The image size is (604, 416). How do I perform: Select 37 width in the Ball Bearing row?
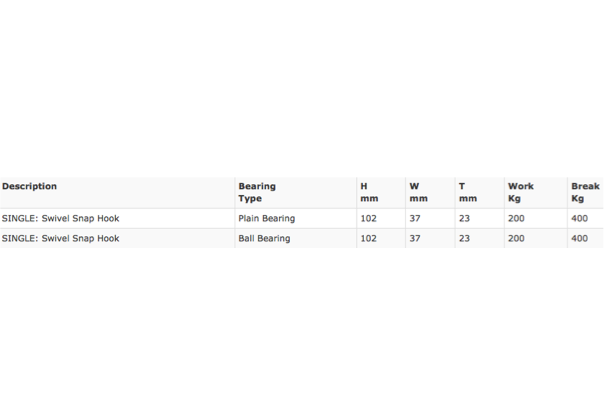tap(415, 238)
